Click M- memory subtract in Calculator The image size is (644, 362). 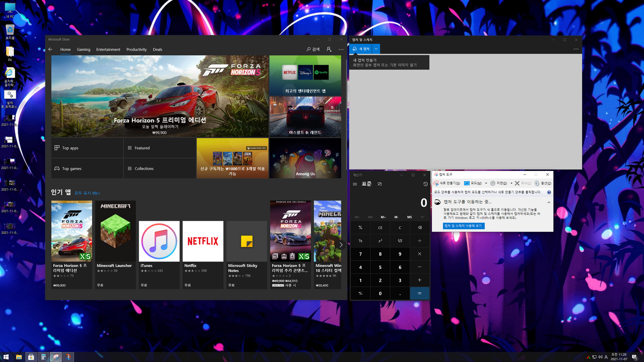point(396,217)
